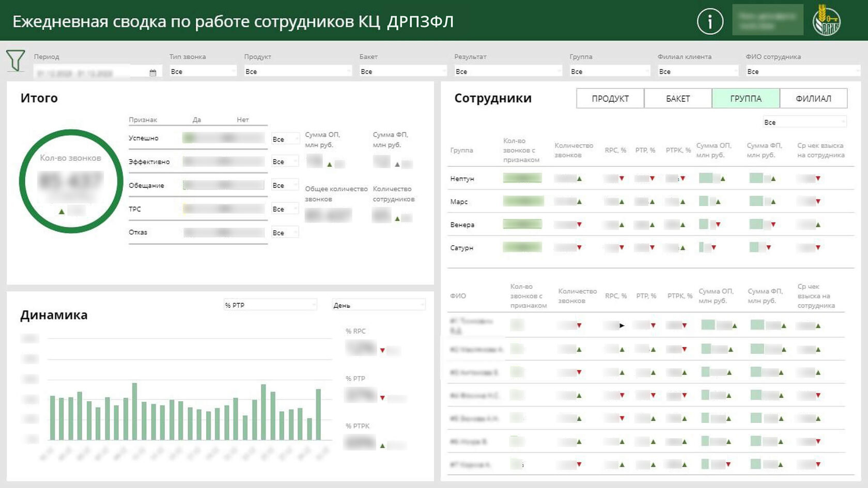The width and height of the screenshot is (868, 488).
Task: Select the Венера group row
Action: [650, 225]
